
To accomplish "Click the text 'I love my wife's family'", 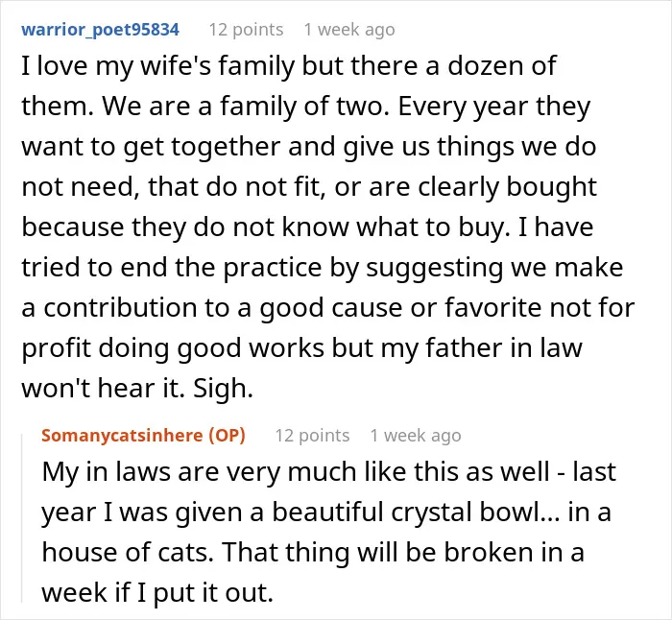I will (158, 66).
